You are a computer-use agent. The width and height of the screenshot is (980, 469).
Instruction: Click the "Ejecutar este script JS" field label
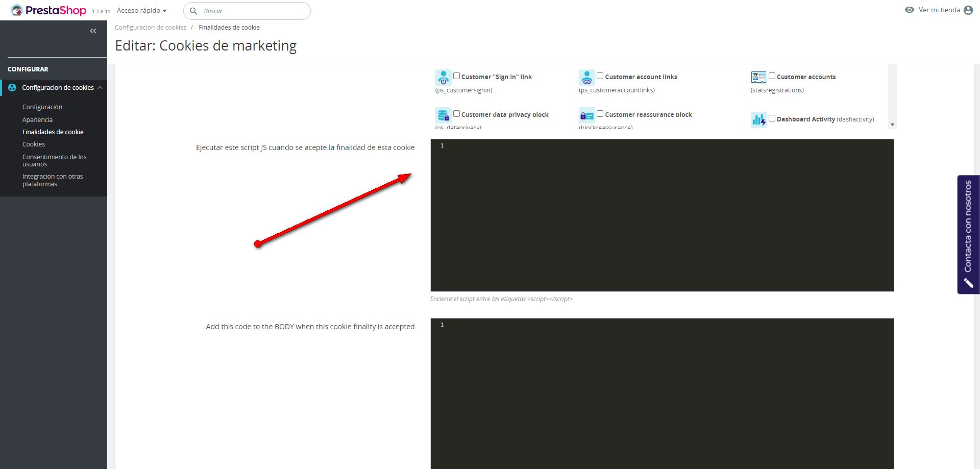(305, 147)
